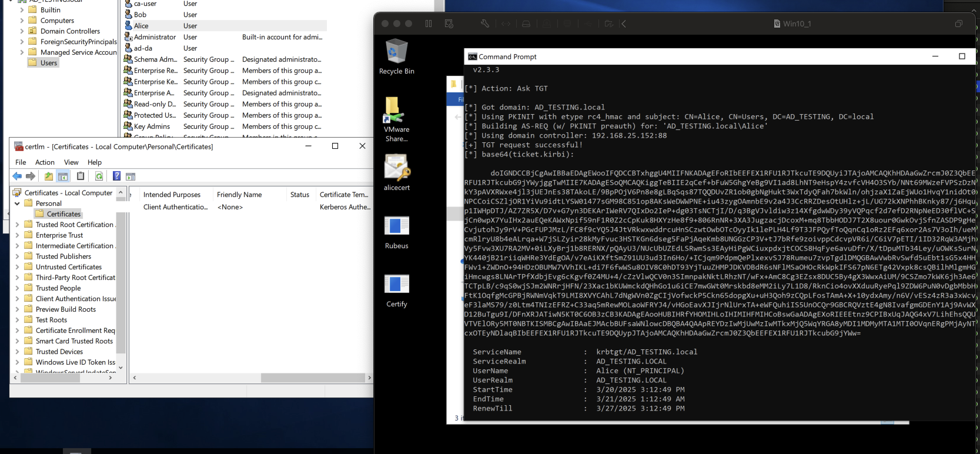Toggle Show/Hide Action Pane icon in certlm
Viewport: 980px width, 454px height.
pos(131,176)
